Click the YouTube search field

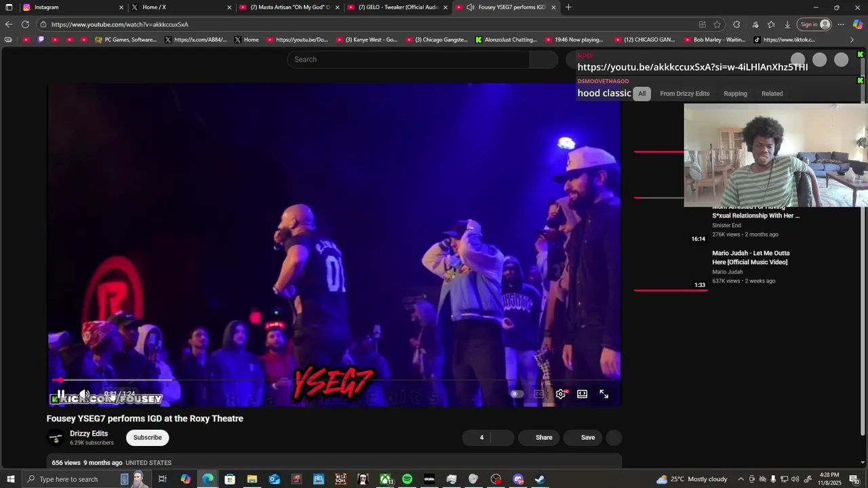point(408,60)
